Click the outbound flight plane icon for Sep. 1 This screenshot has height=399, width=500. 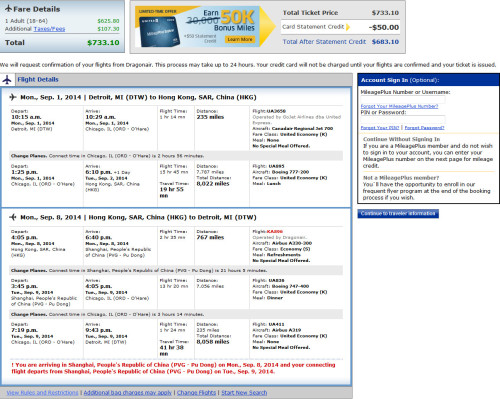tap(13, 97)
